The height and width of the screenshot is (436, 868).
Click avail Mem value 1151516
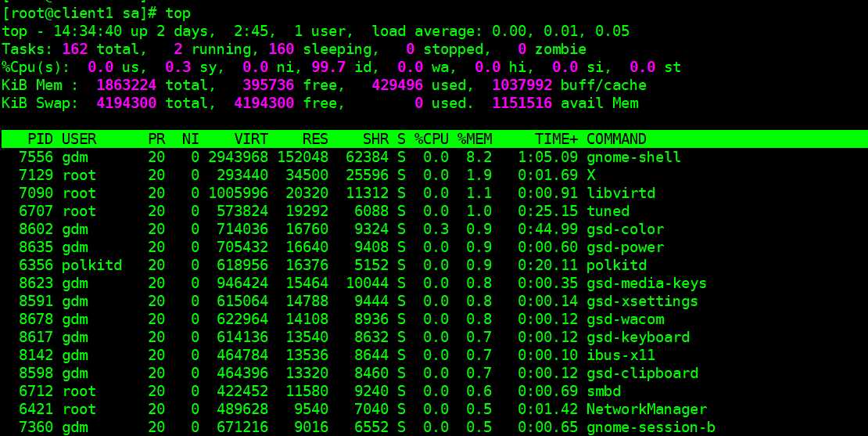(522, 103)
